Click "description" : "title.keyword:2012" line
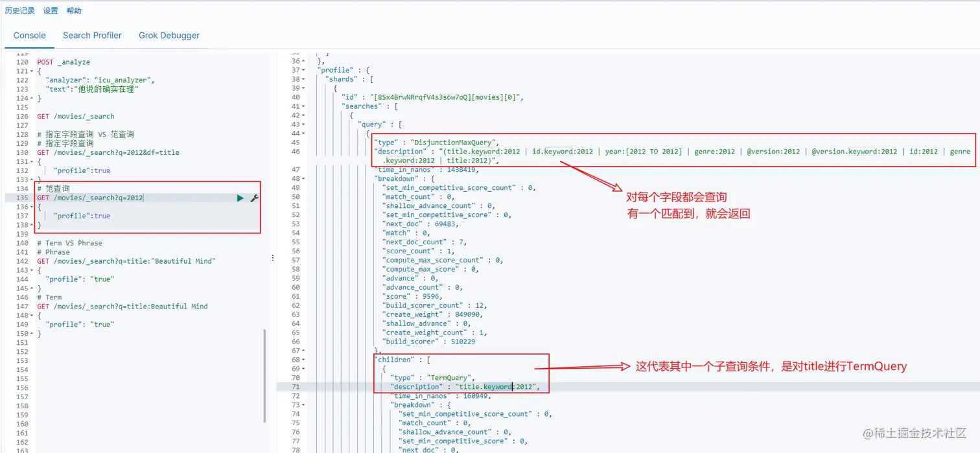 [x=465, y=387]
